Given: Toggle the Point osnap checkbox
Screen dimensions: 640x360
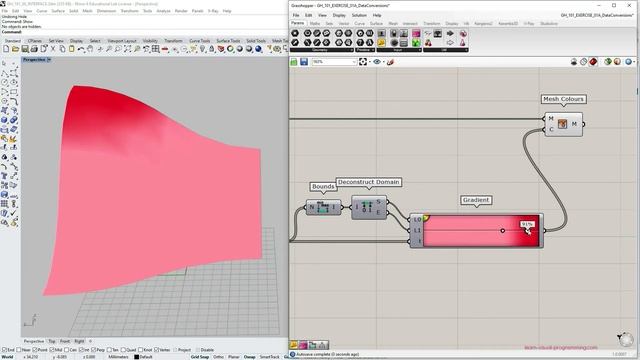Looking at the screenshot, I should coord(35,350).
